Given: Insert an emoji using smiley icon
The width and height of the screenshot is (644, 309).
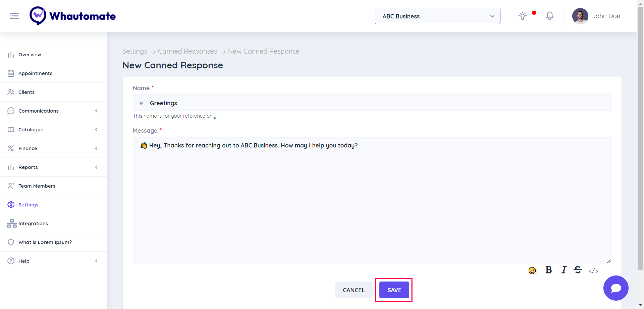Looking at the screenshot, I should click(532, 270).
